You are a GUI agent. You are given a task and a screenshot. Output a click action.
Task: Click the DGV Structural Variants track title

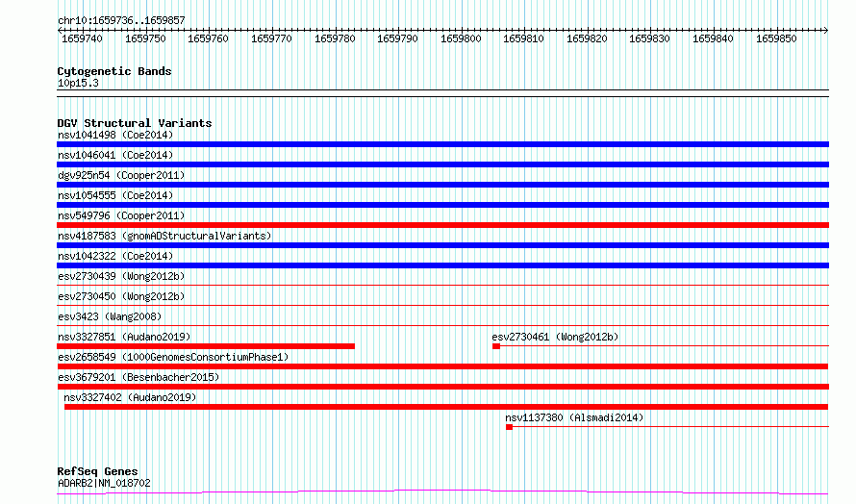[135, 123]
